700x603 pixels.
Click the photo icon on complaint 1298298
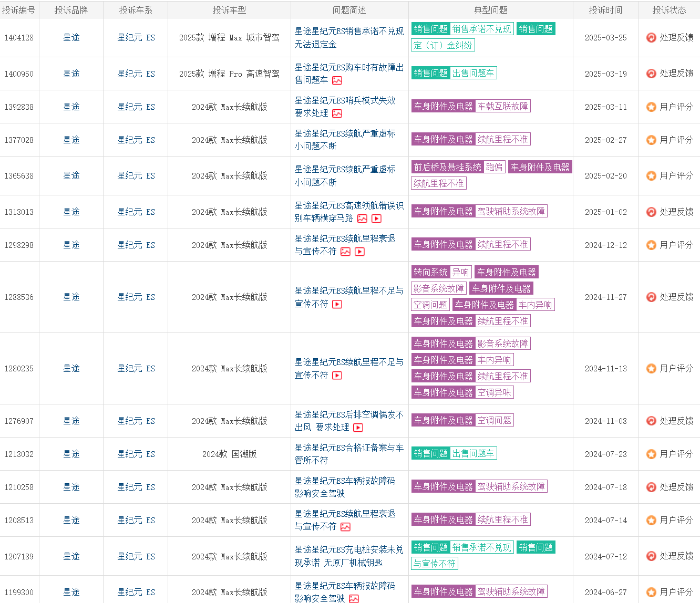click(345, 252)
